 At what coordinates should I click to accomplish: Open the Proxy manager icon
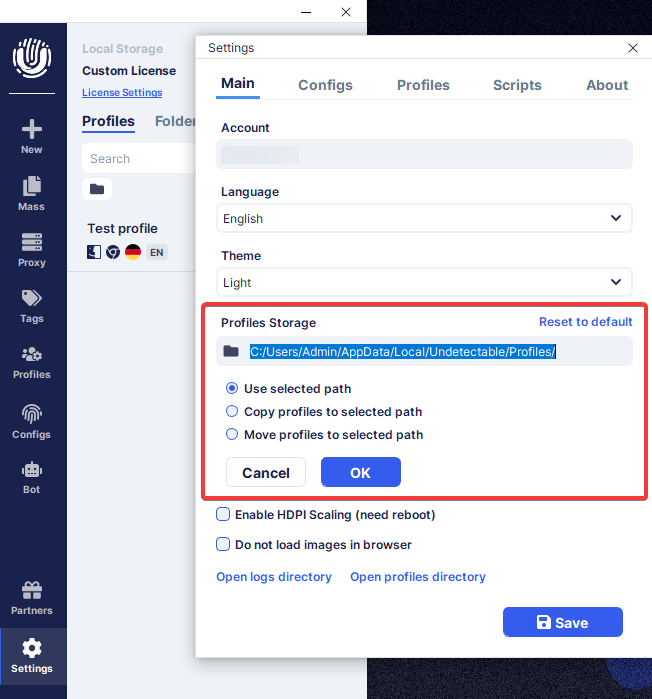click(x=32, y=242)
